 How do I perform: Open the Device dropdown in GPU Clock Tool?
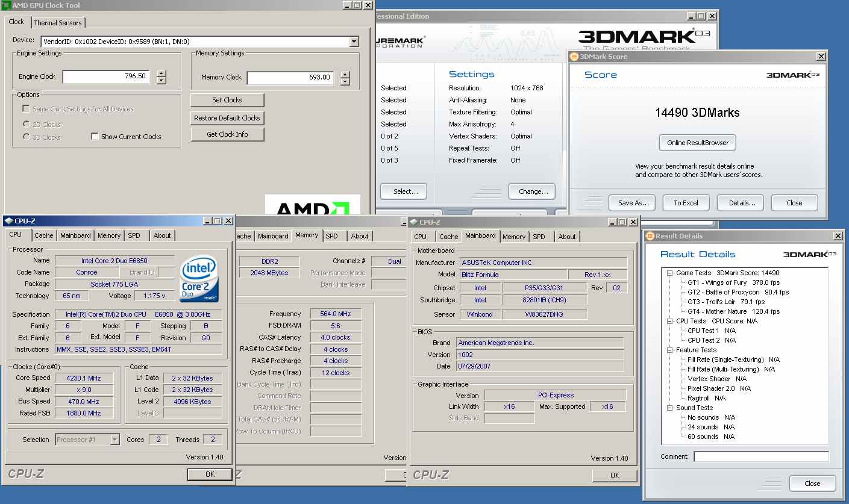(354, 42)
